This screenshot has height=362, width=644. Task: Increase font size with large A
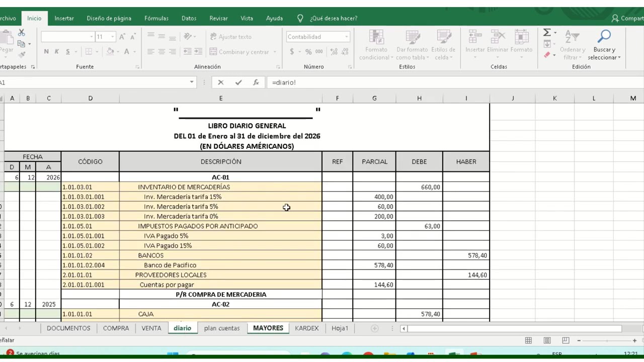(122, 37)
